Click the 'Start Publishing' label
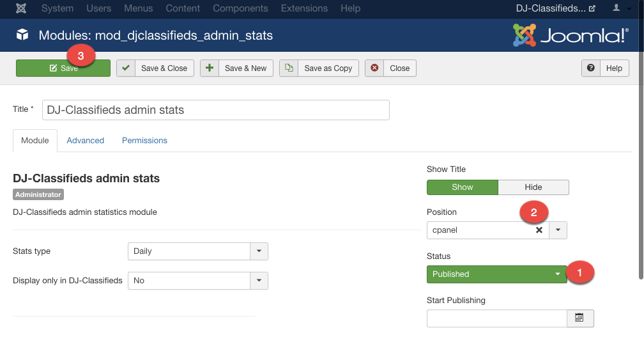Image resolution: width=644 pixels, height=337 pixels. 456,301
